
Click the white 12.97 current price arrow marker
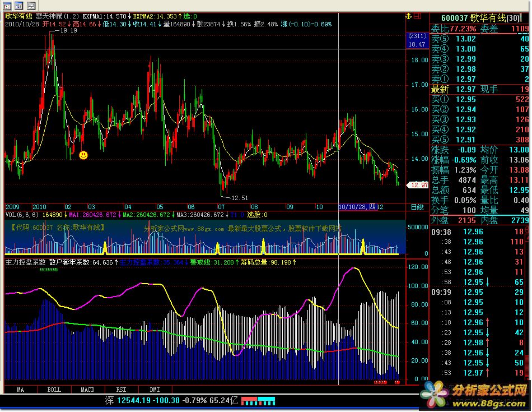click(x=418, y=185)
